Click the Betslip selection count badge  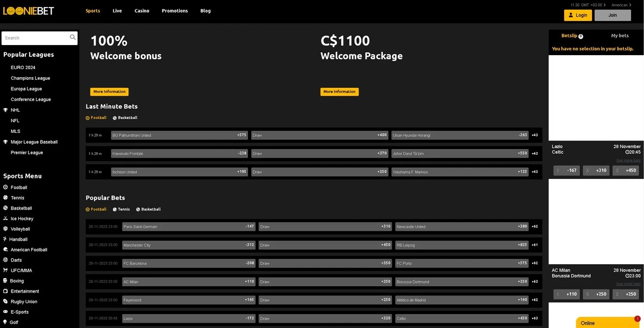click(581, 36)
